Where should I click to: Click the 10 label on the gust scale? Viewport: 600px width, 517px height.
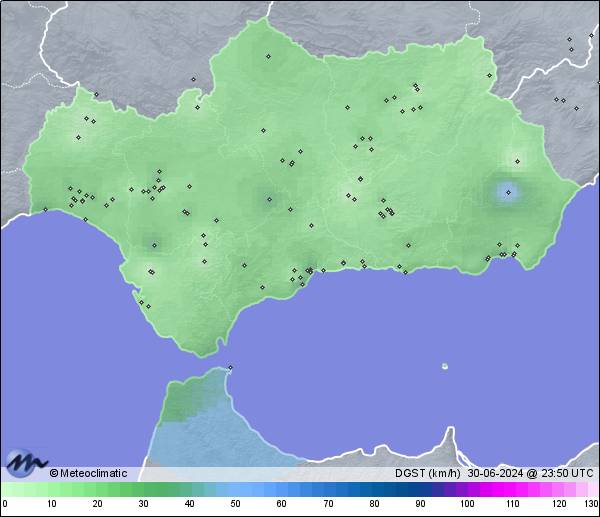[x=52, y=504]
